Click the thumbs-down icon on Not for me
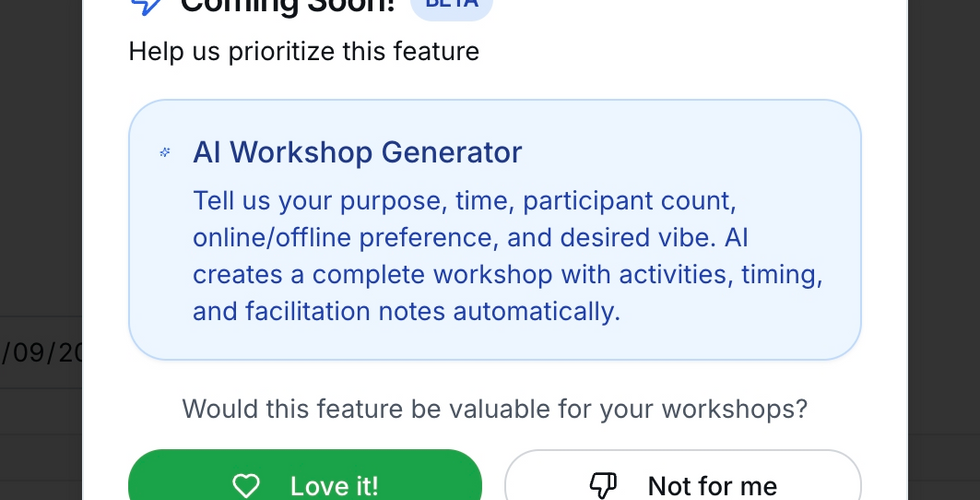This screenshot has width=980, height=500. click(x=601, y=486)
